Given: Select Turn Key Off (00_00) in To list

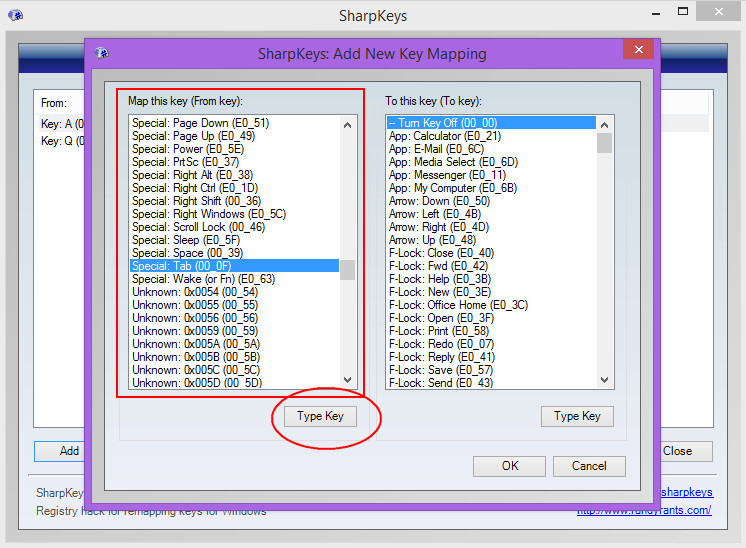Looking at the screenshot, I should point(491,123).
